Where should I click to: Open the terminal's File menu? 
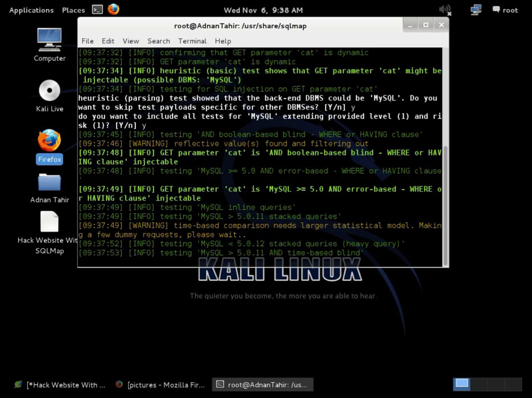[x=88, y=41]
